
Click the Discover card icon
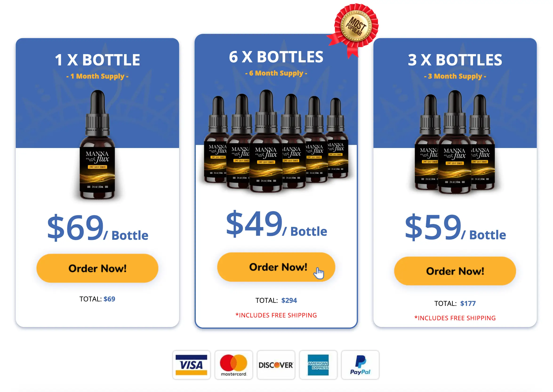click(x=276, y=365)
